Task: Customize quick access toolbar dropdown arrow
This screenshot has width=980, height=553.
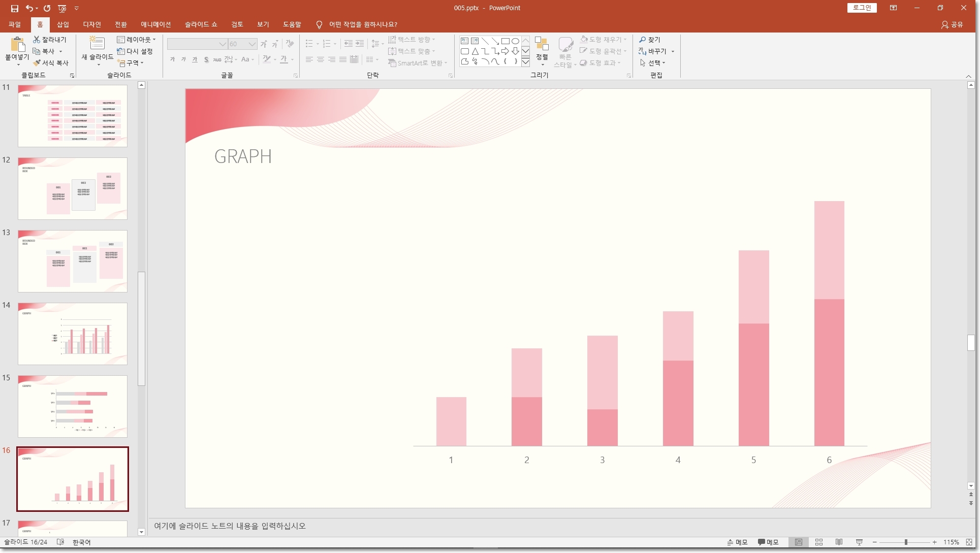Action: (x=77, y=8)
